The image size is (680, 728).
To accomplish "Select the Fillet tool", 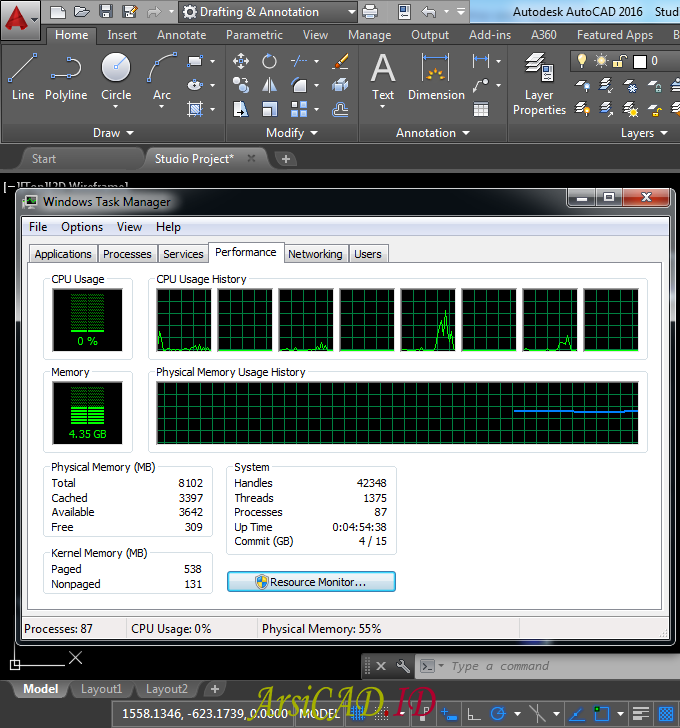I will click(x=299, y=85).
